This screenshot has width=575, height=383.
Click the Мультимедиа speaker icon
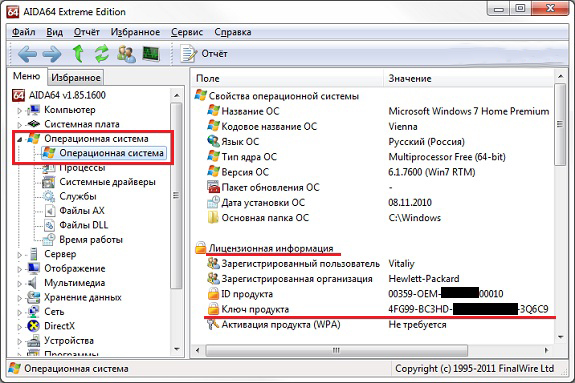pyautogui.click(x=33, y=282)
